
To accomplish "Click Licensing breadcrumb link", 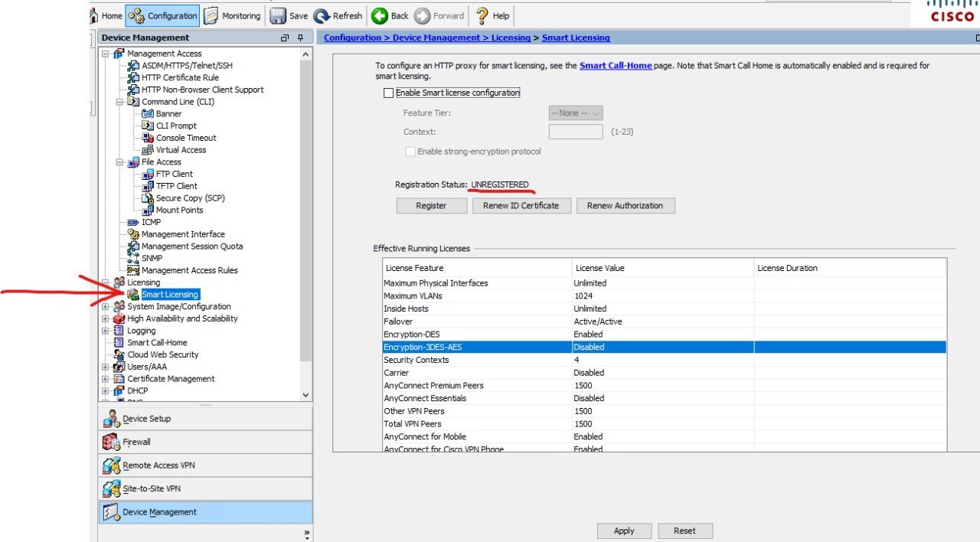I will click(511, 38).
